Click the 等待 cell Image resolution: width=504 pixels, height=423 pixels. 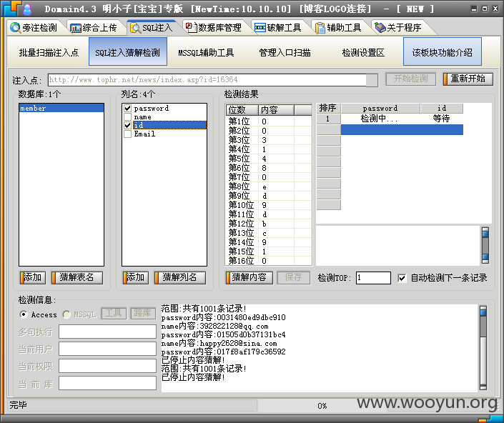[442, 119]
